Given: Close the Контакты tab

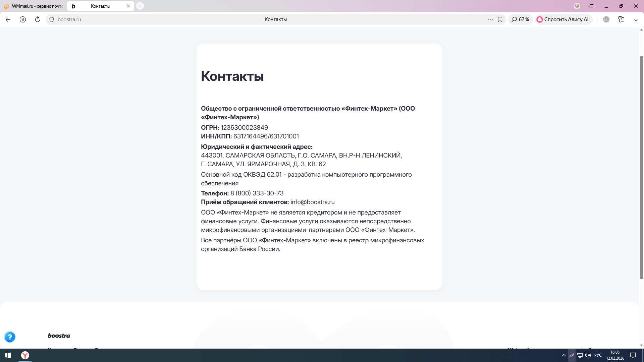Looking at the screenshot, I should pos(128,6).
